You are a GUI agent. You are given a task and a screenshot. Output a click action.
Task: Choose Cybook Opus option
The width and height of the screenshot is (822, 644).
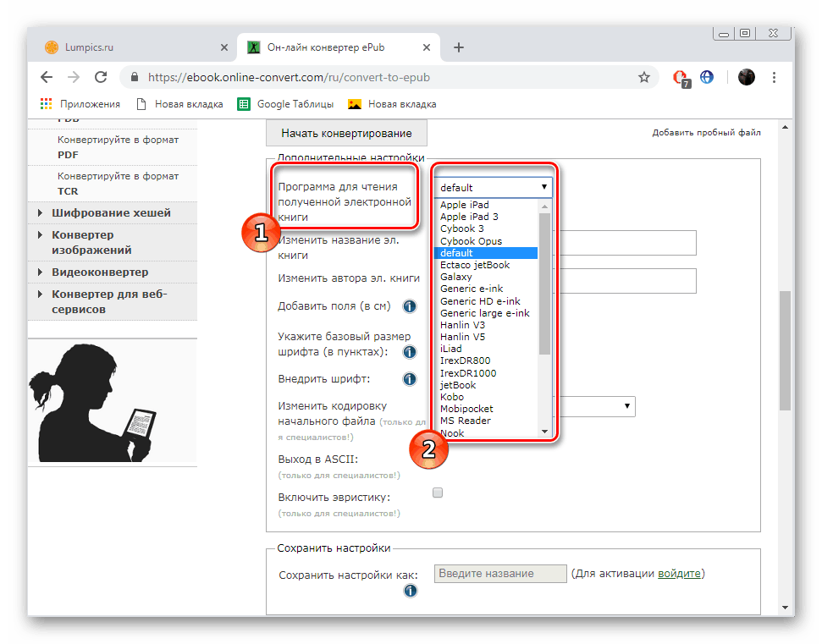pyautogui.click(x=486, y=241)
